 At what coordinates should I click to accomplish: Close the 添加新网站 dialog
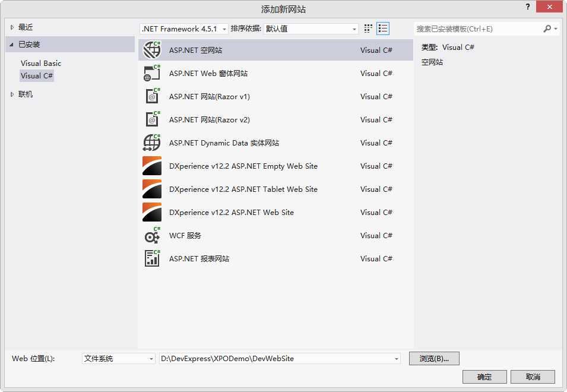pos(550,7)
